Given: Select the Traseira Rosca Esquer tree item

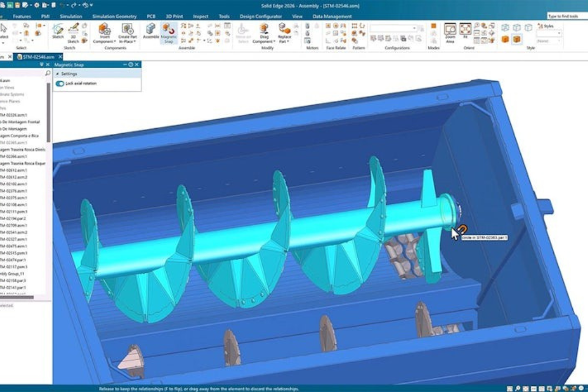Looking at the screenshot, I should (x=23, y=164).
